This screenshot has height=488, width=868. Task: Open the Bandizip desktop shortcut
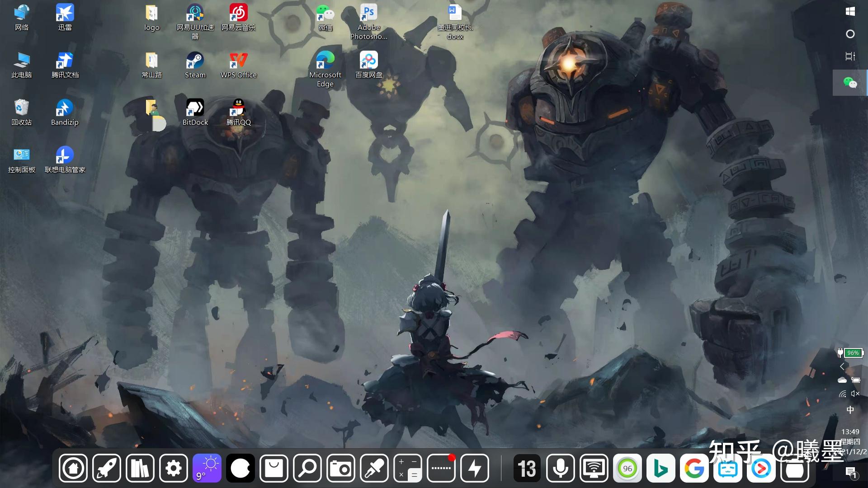tap(65, 113)
